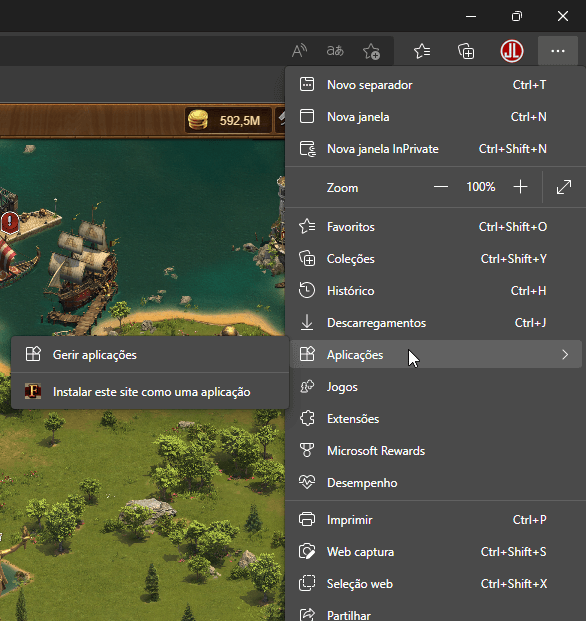Viewport: 586px width, 621px height.
Task: Open the Favorites list toolbar icon
Action: pyautogui.click(x=422, y=51)
